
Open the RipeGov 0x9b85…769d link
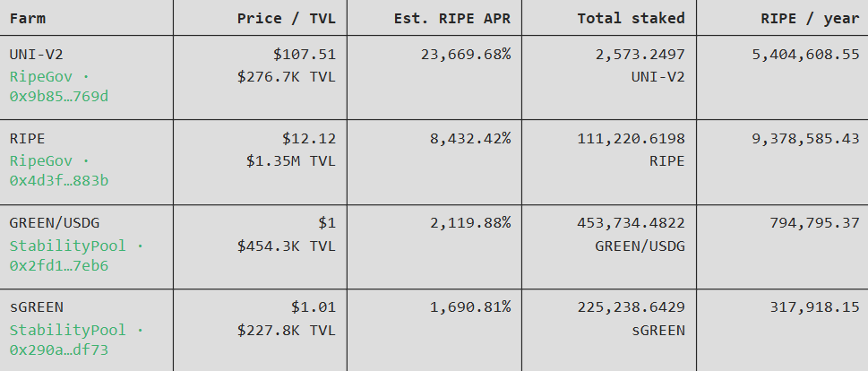pos(59,86)
